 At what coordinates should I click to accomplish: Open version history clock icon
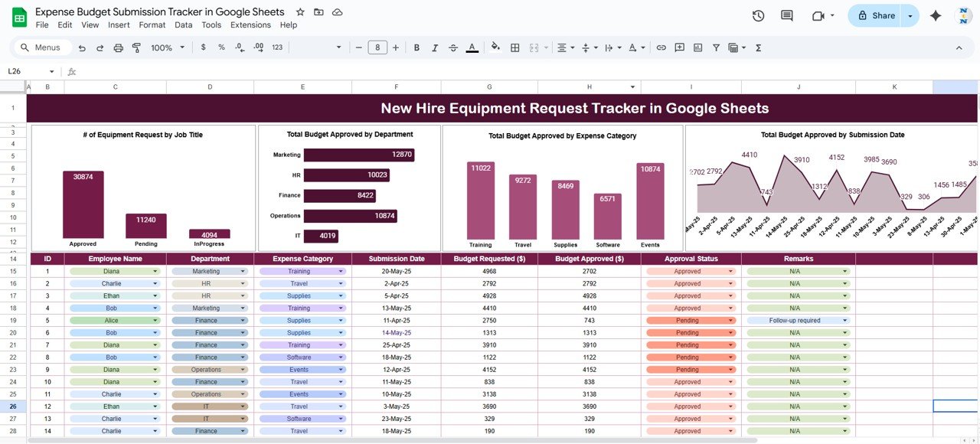tap(758, 15)
